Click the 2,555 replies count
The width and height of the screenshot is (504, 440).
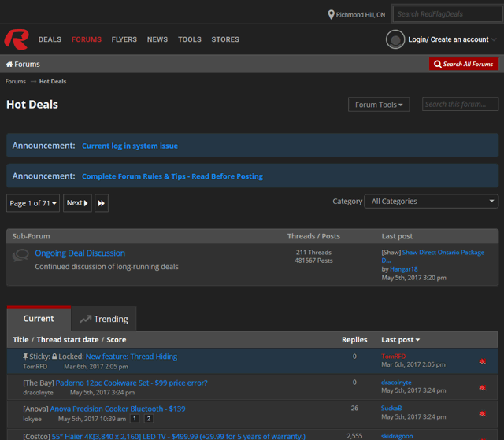point(354,436)
